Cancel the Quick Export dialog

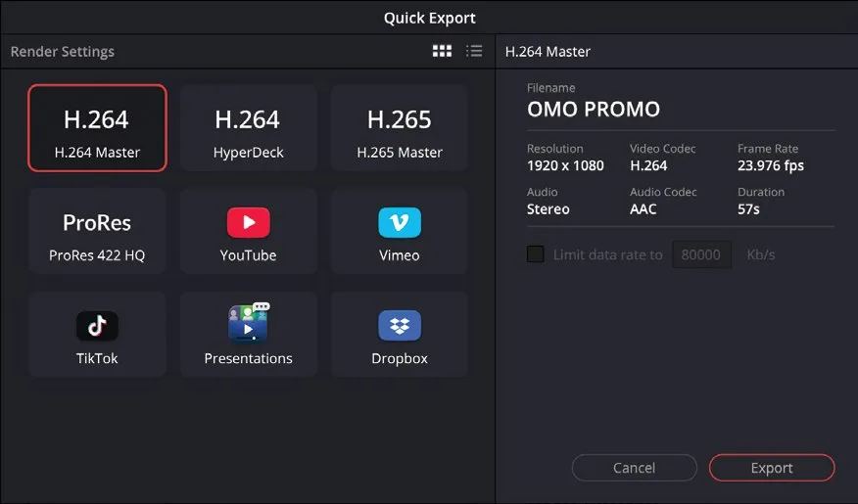(x=635, y=468)
